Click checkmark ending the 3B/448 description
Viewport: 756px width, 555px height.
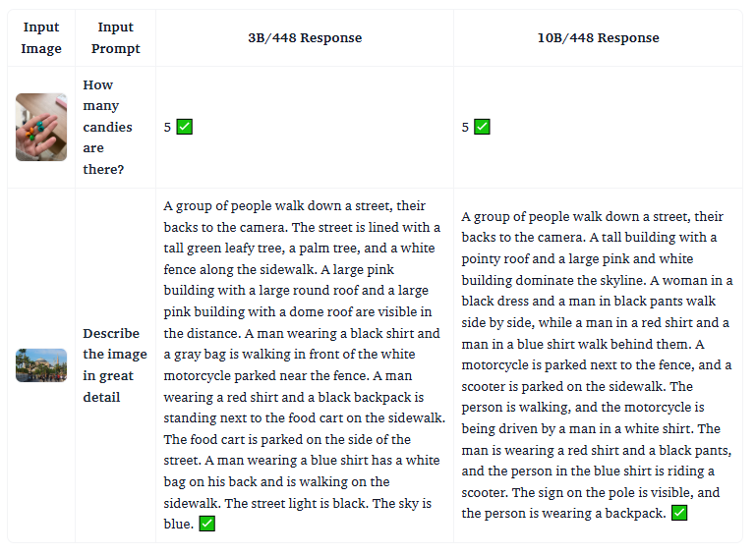[x=206, y=524]
